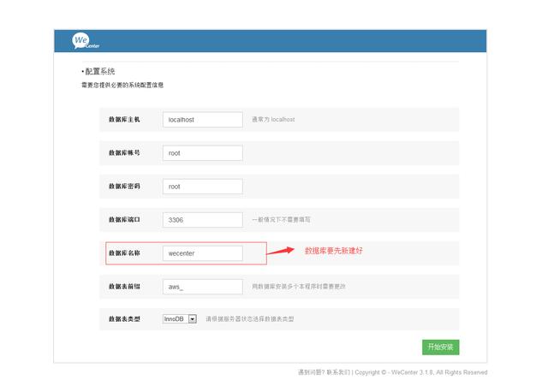Click the 数据库主机 label
Screen dimensions: 548x392
124,120
